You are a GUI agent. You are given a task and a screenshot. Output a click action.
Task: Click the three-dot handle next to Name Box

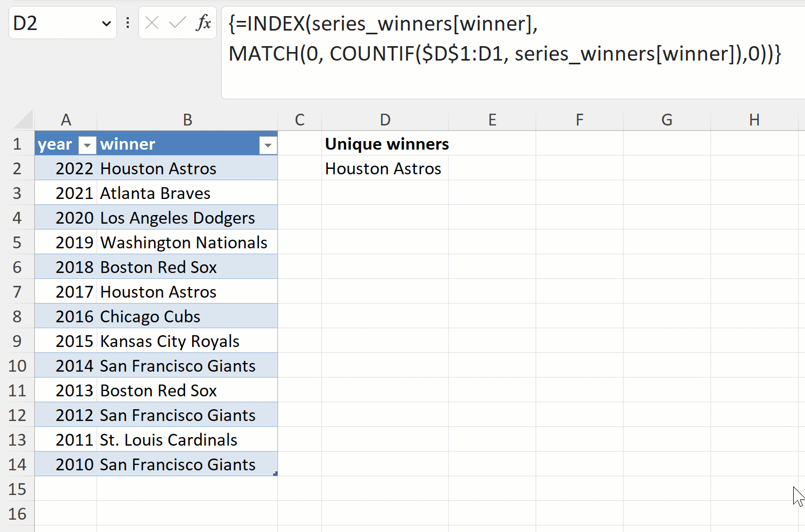pyautogui.click(x=127, y=23)
